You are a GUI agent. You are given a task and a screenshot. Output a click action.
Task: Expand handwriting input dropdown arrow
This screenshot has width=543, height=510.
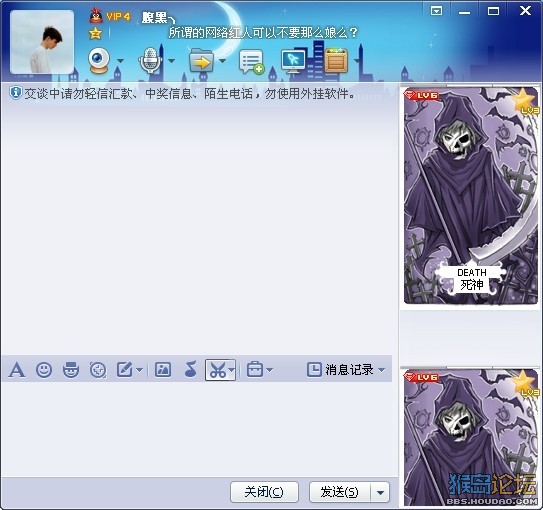coord(140,370)
